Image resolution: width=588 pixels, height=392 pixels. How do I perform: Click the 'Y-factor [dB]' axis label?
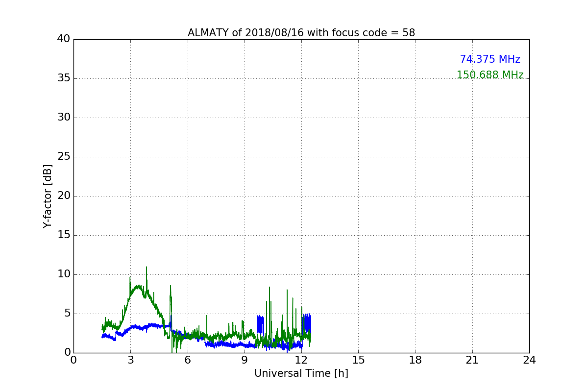[48, 196]
